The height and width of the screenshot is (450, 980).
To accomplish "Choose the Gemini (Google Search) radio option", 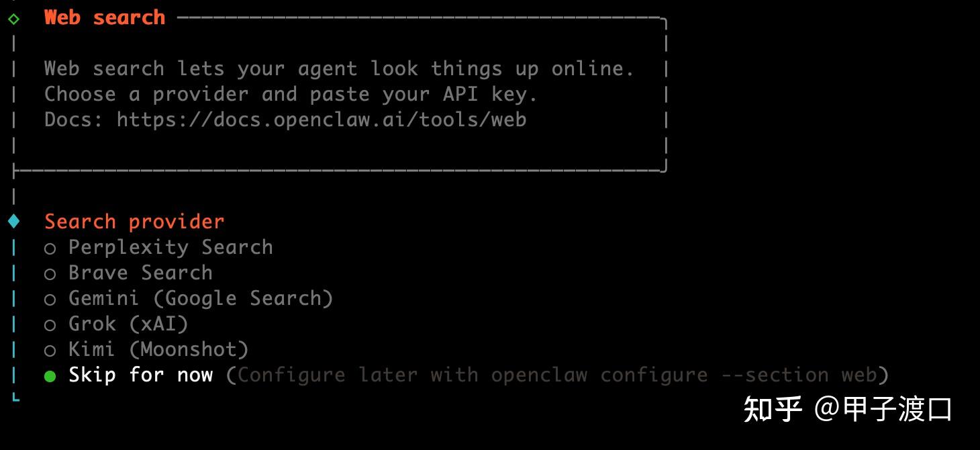I will 50,299.
